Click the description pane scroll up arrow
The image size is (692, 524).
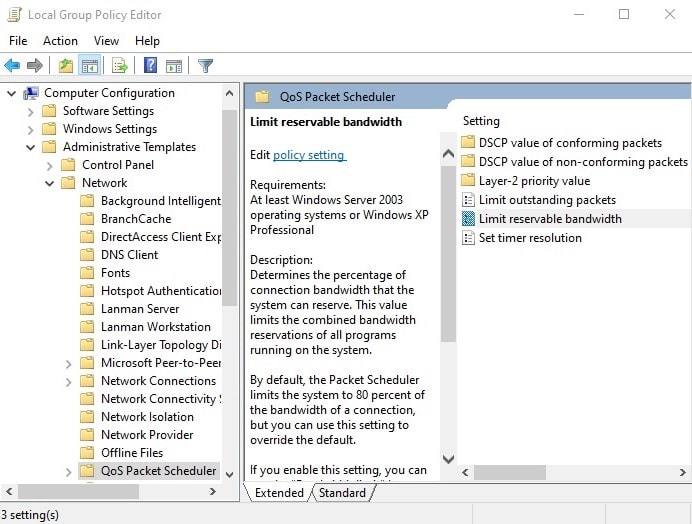448,153
